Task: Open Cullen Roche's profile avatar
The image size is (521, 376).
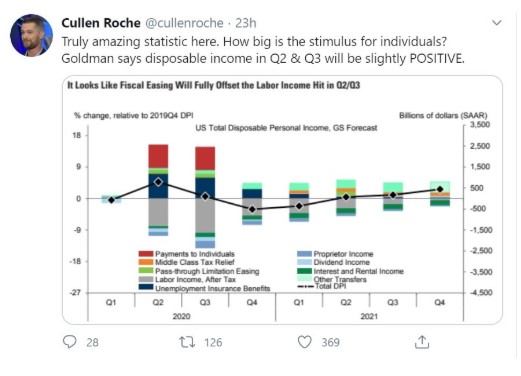Action: point(32,35)
